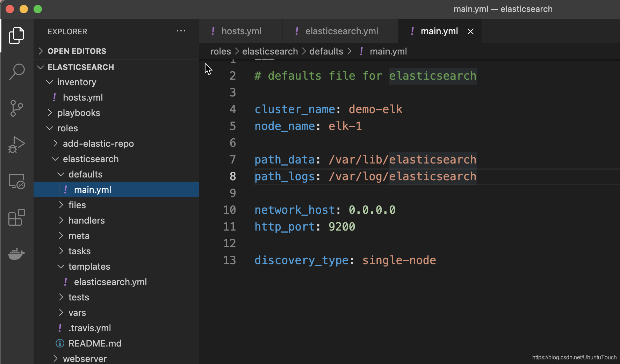Image resolution: width=620 pixels, height=364 pixels.
Task: Switch to the elasticsearch.yml tab
Action: (x=340, y=31)
